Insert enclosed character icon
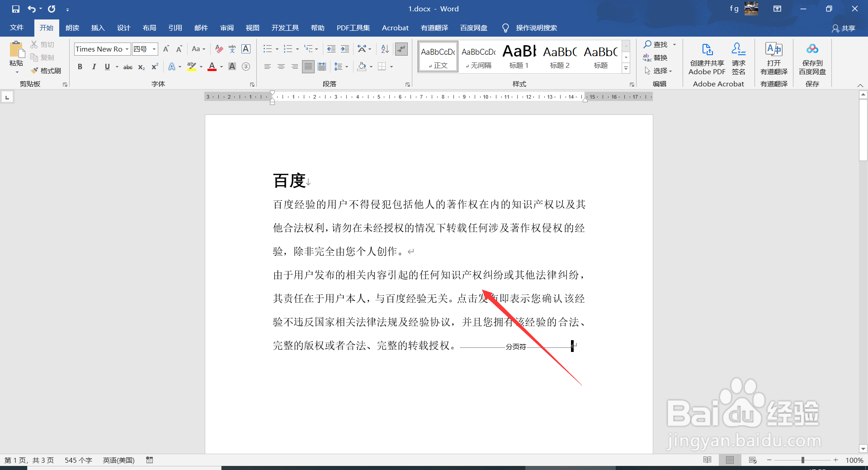The width and height of the screenshot is (868, 470). tap(246, 67)
